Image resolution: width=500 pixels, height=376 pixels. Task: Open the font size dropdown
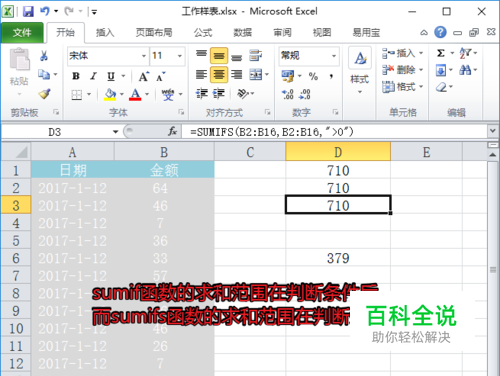click(180, 56)
